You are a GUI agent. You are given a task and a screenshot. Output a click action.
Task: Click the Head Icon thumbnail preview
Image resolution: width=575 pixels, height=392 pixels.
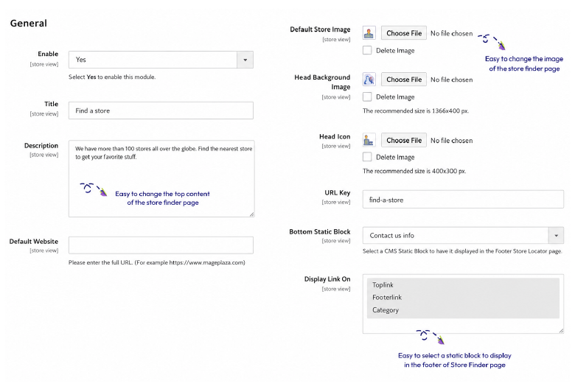pyautogui.click(x=369, y=140)
